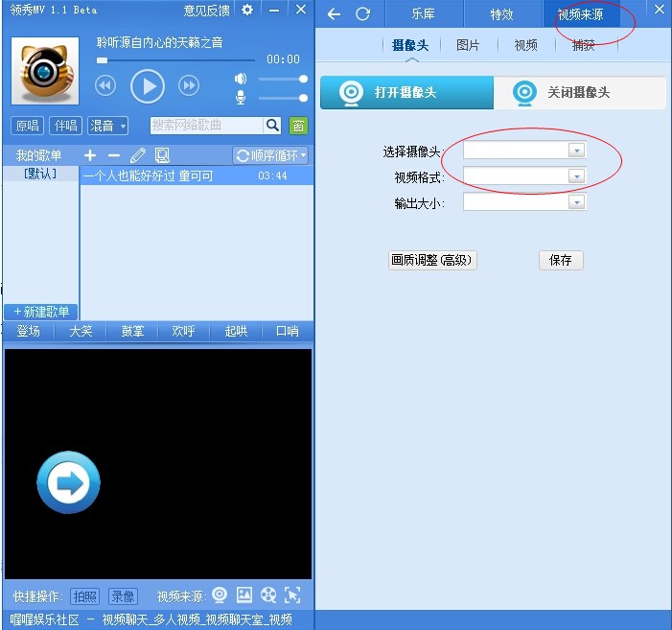The width and height of the screenshot is (672, 630).
Task: Click the cat camera logo thumbnail
Action: [45, 71]
